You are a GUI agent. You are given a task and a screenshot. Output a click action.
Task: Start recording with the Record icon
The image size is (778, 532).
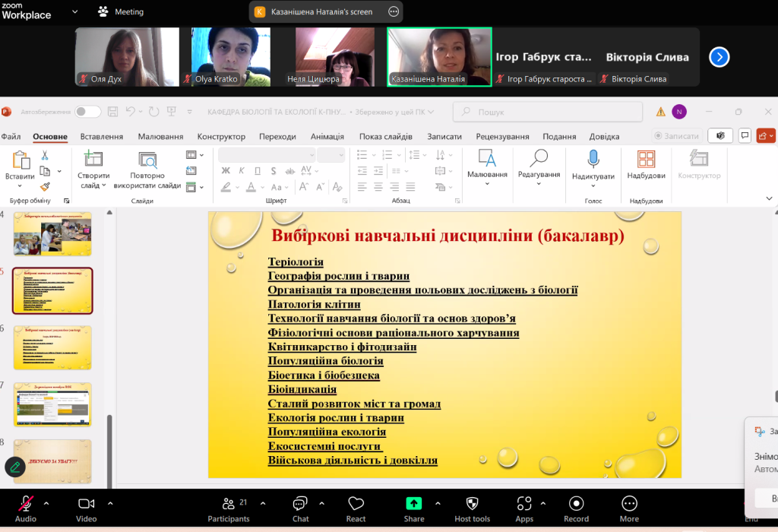pyautogui.click(x=576, y=504)
